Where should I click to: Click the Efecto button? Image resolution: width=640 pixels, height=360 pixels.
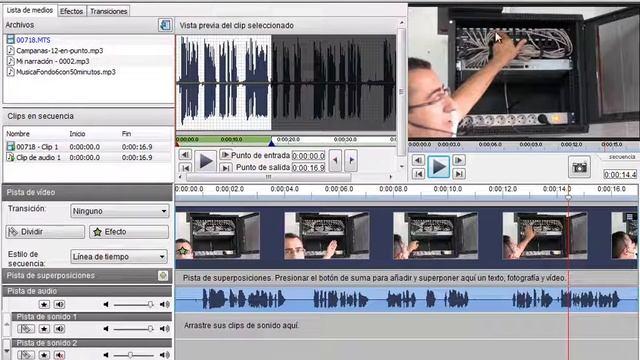point(129,232)
